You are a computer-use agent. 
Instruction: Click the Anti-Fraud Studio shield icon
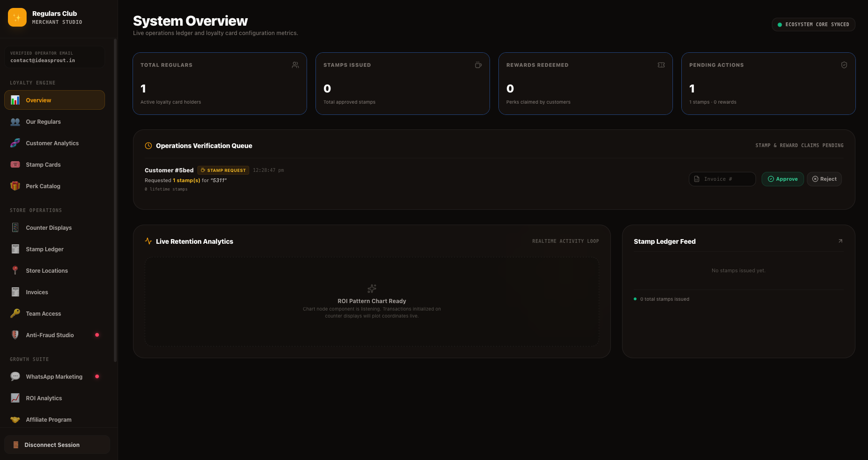15,335
